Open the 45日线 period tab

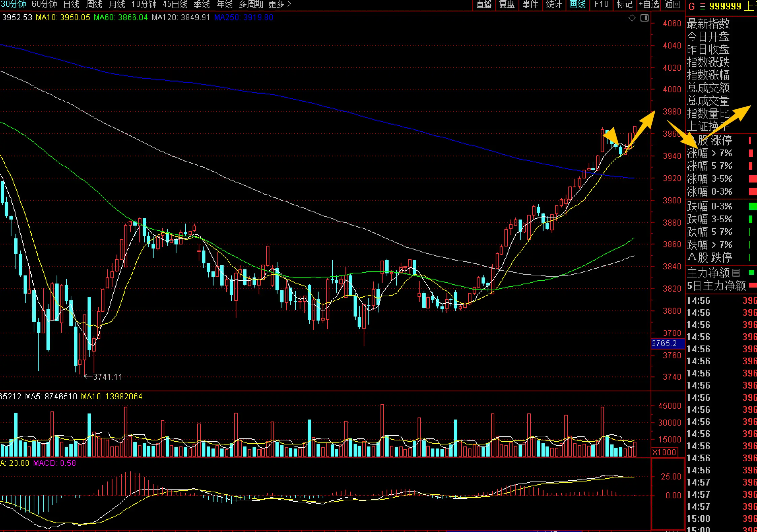pyautogui.click(x=175, y=5)
